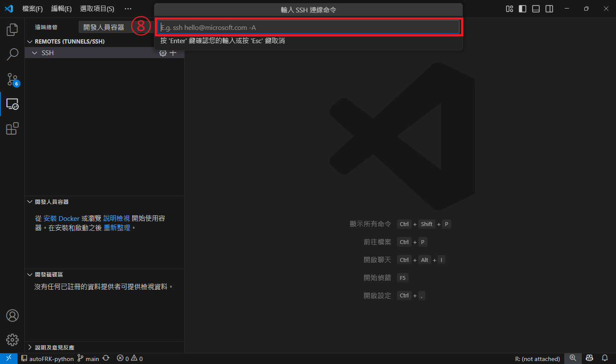Open Copilot status icon in status bar
616x364 pixels.
(589, 358)
